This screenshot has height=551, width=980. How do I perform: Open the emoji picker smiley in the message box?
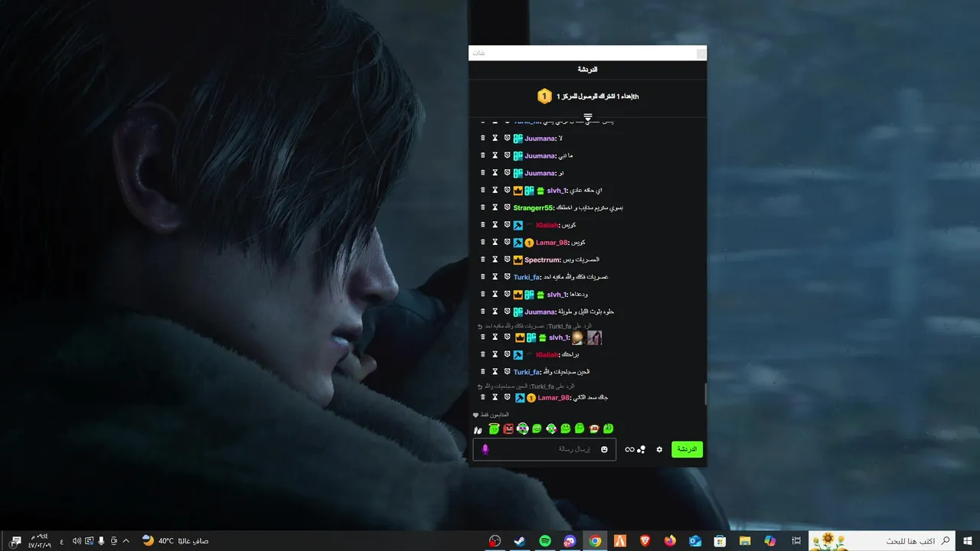604,449
